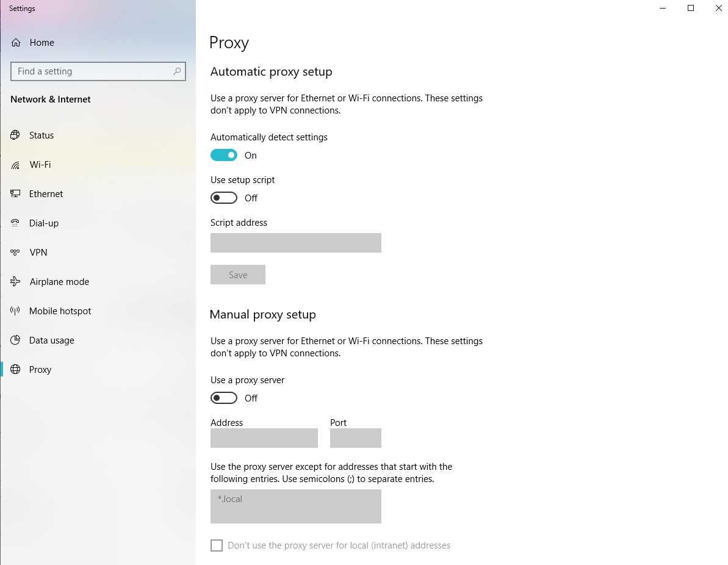The height and width of the screenshot is (565, 728).
Task: Enable the Use setup script toggle
Action: [x=224, y=198]
